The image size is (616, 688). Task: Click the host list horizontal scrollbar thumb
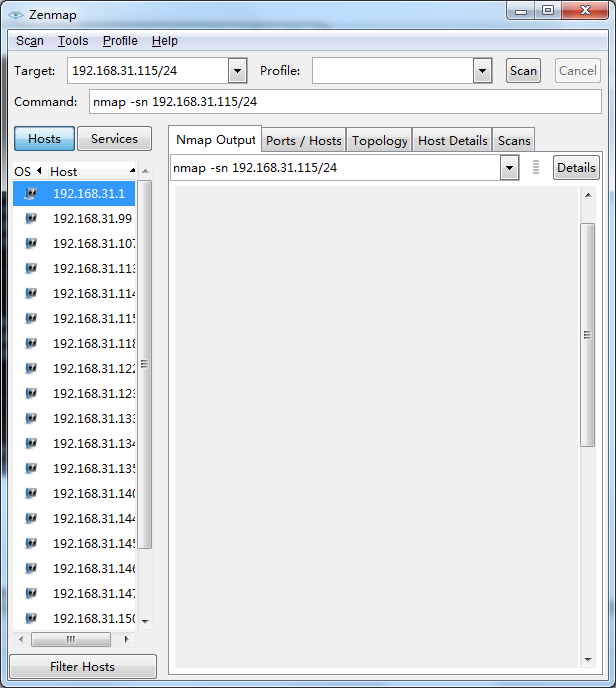point(71,639)
